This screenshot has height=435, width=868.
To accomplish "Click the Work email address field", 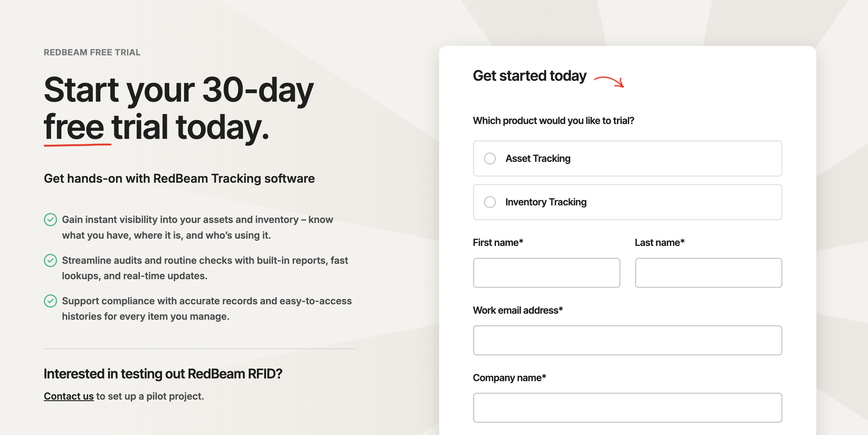I will click(x=627, y=340).
